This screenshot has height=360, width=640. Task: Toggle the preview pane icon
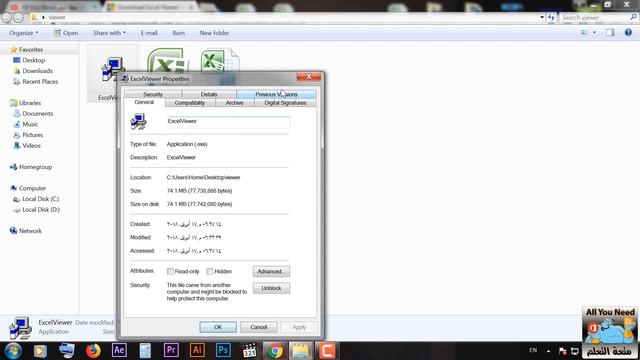[x=610, y=33]
